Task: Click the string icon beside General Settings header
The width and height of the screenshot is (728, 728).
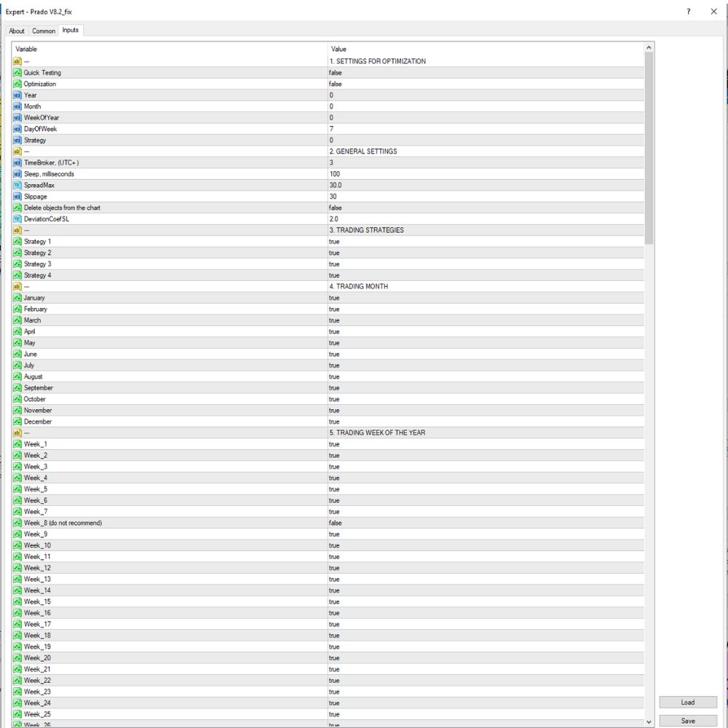Action: [x=17, y=151]
